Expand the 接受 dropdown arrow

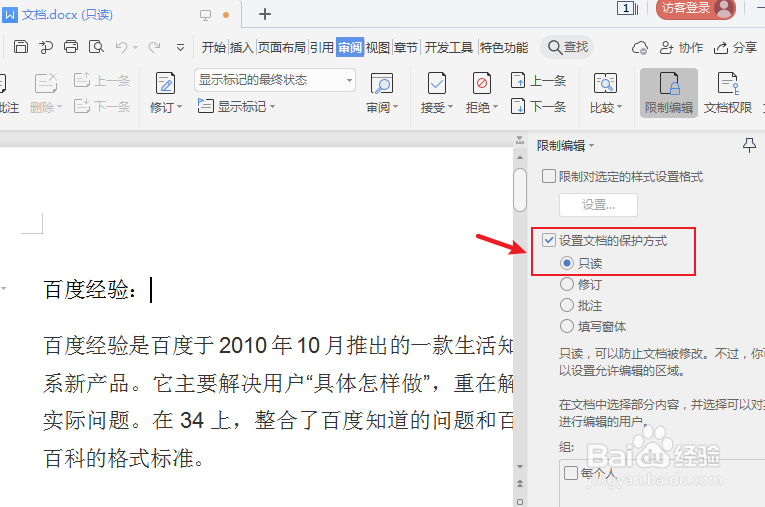tap(450, 107)
